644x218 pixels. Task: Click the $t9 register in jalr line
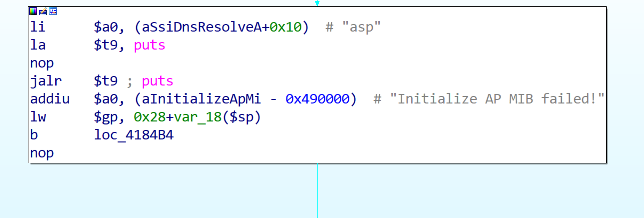pyautogui.click(x=105, y=81)
